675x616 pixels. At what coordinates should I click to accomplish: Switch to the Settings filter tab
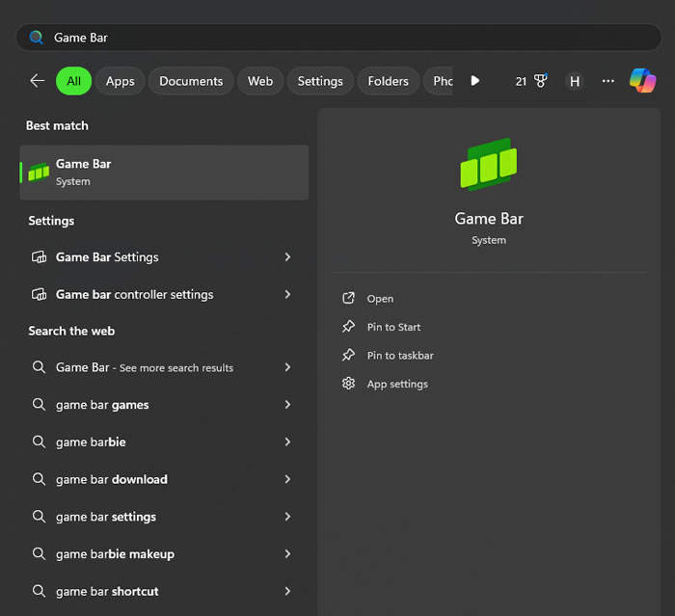point(320,81)
